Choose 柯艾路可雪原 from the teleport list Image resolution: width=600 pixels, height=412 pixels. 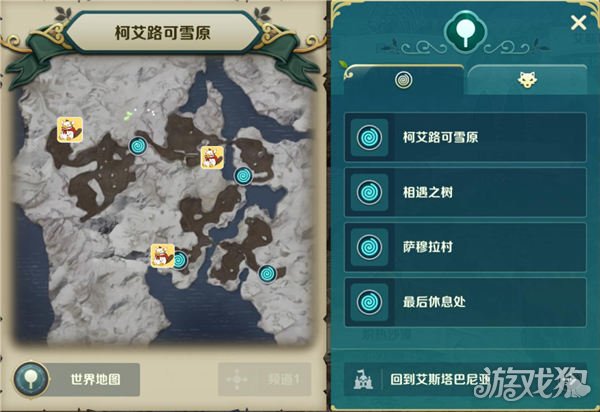(x=465, y=137)
